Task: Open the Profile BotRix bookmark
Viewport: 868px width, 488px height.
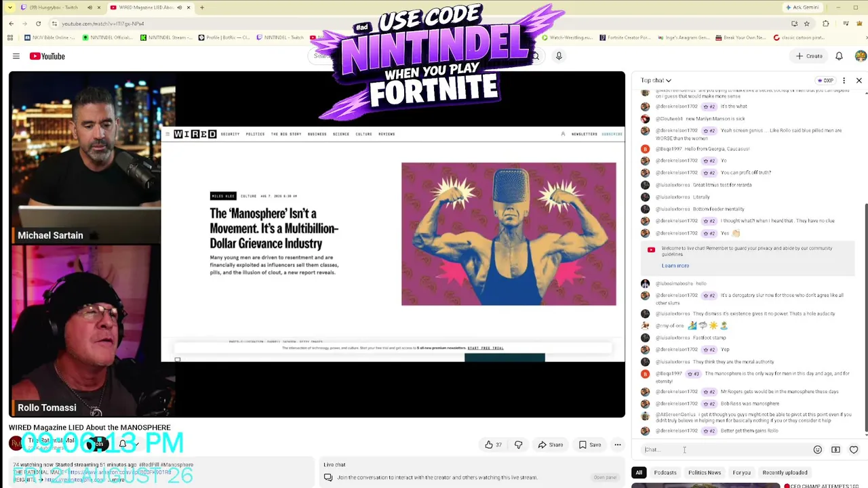Action: pos(224,38)
